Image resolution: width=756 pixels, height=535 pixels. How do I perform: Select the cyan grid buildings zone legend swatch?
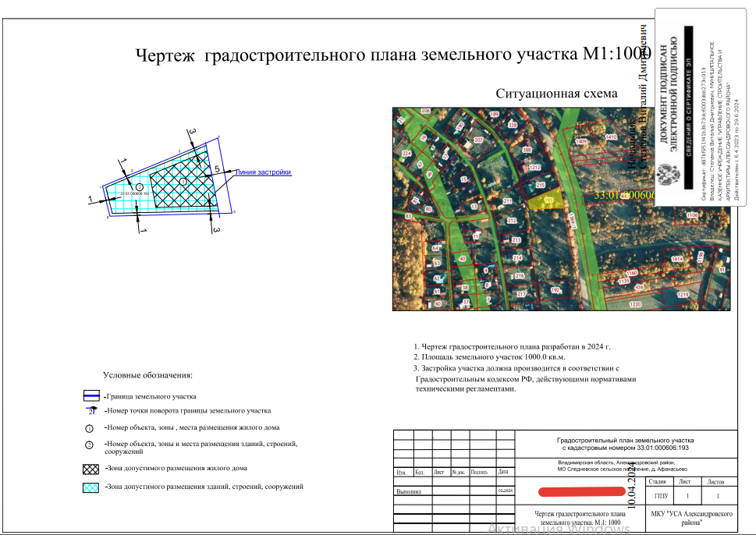(x=91, y=487)
